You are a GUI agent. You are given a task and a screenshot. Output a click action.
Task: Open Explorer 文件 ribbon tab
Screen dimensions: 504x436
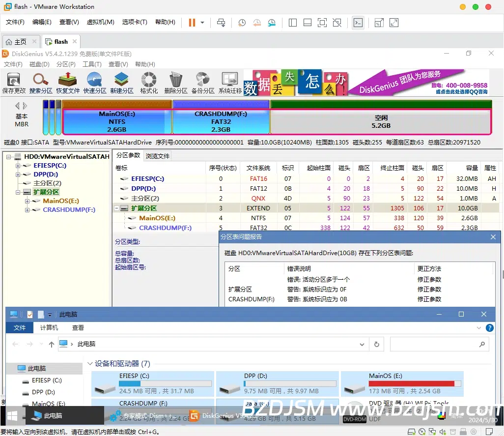20,328
